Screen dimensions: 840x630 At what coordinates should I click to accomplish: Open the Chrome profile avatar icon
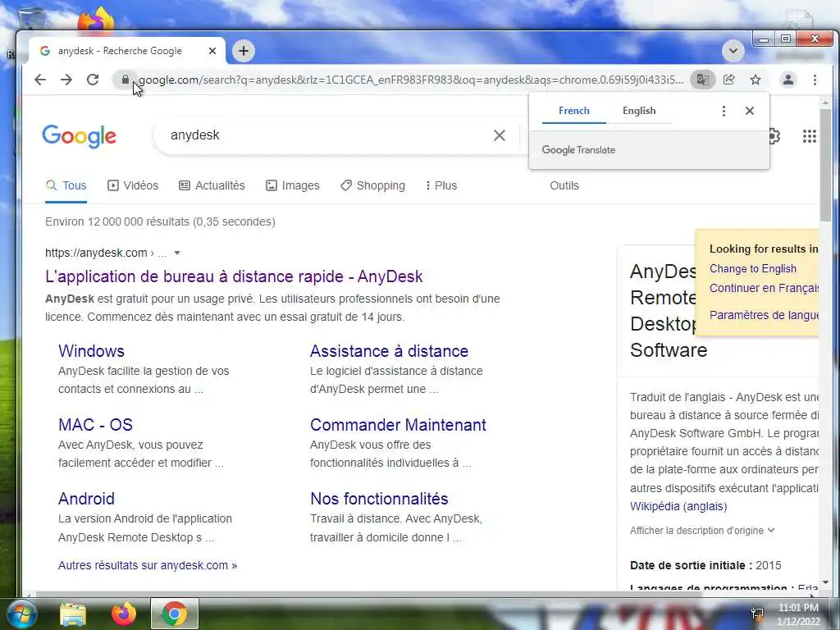click(x=788, y=80)
